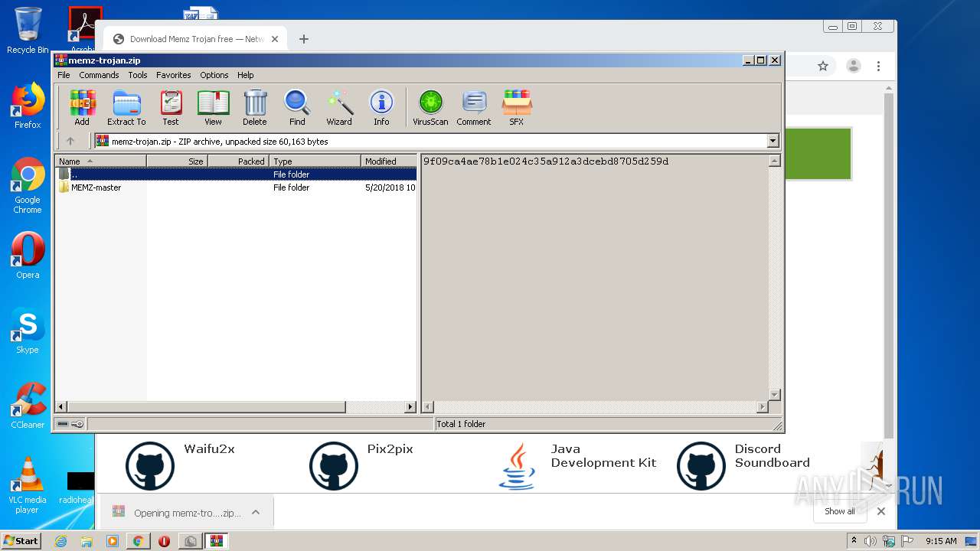This screenshot has width=980, height=551.
Task: Click the volume icon in system tray
Action: [x=871, y=541]
